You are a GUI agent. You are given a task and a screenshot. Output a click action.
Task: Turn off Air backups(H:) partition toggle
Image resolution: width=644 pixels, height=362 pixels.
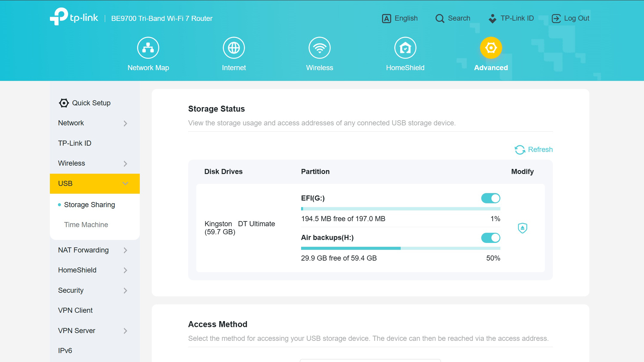click(x=490, y=238)
